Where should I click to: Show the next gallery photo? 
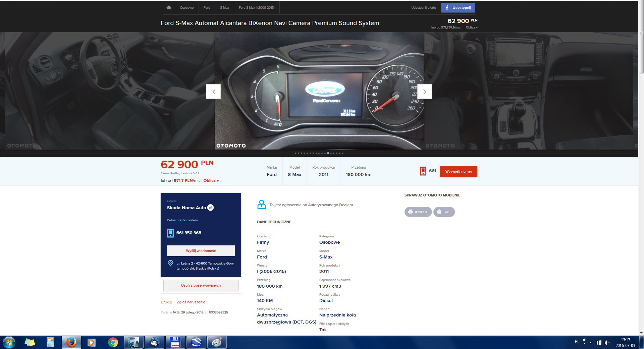coord(425,92)
